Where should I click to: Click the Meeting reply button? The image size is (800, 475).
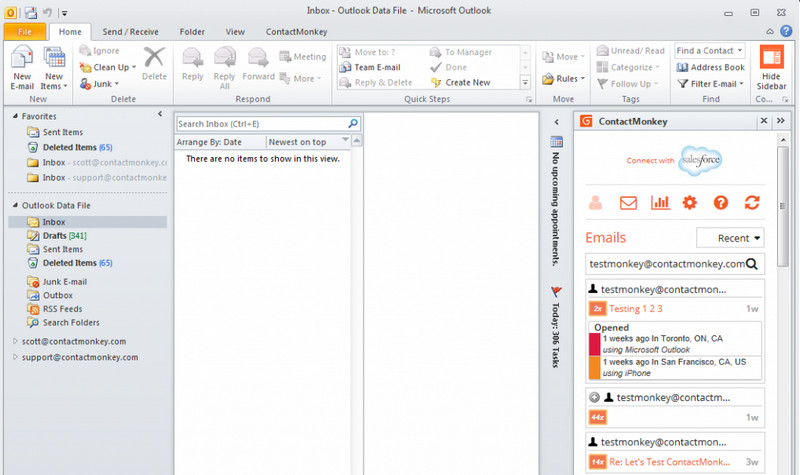pos(303,57)
